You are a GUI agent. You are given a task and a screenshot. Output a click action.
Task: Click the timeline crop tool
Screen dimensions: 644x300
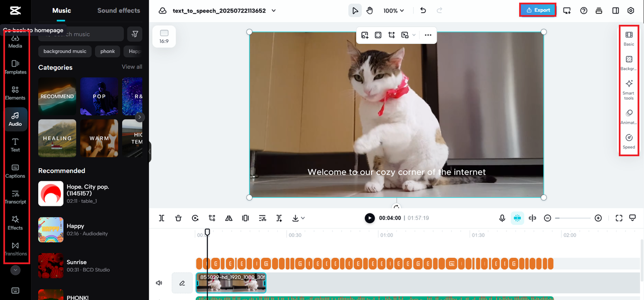pos(212,218)
